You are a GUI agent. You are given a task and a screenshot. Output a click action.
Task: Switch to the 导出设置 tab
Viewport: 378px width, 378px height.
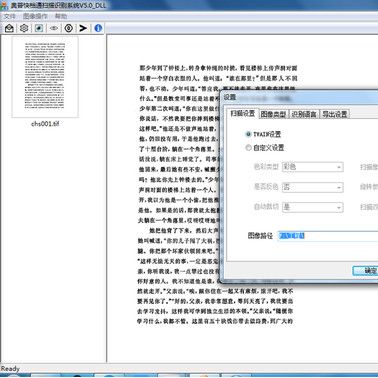click(x=335, y=114)
